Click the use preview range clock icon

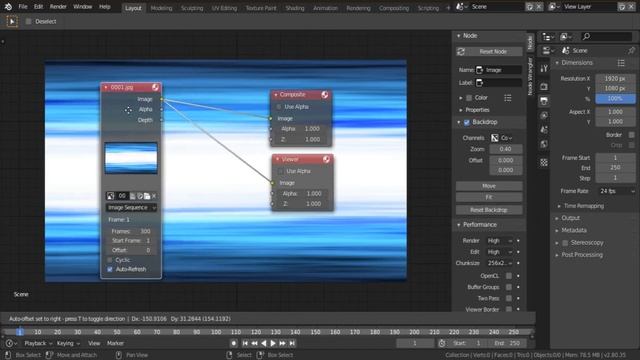[x=442, y=344]
